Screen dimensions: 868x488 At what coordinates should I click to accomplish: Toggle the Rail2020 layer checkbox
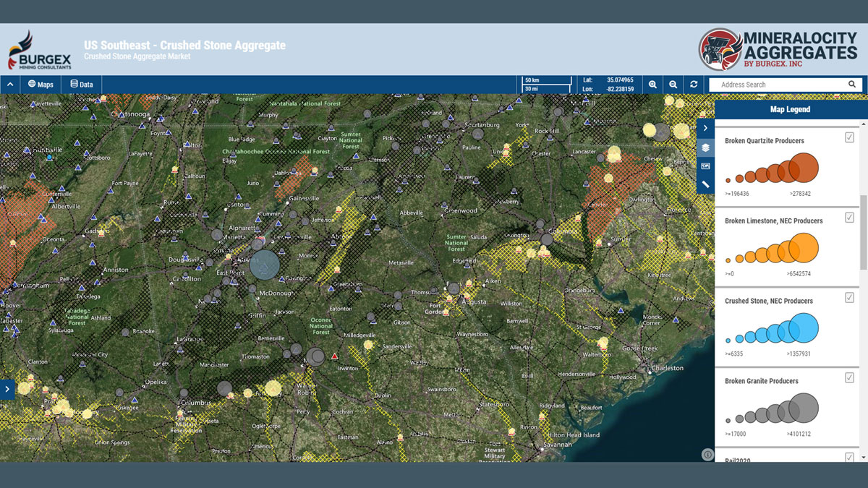[849, 457]
